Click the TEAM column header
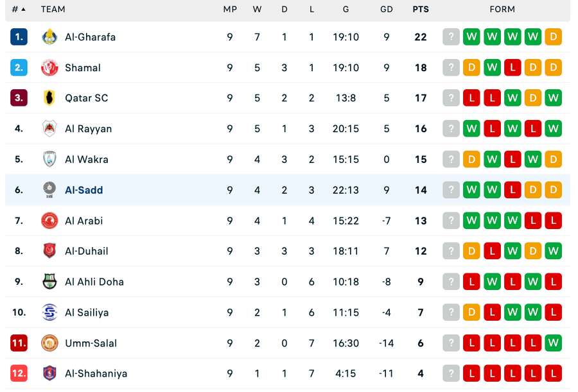Screen dimensions: 578x392 coord(53,10)
